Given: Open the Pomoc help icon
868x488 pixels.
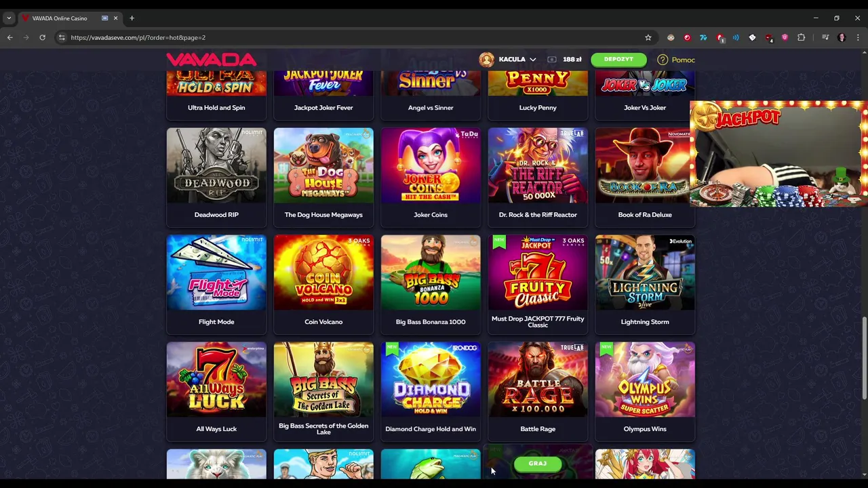Looking at the screenshot, I should pyautogui.click(x=663, y=60).
